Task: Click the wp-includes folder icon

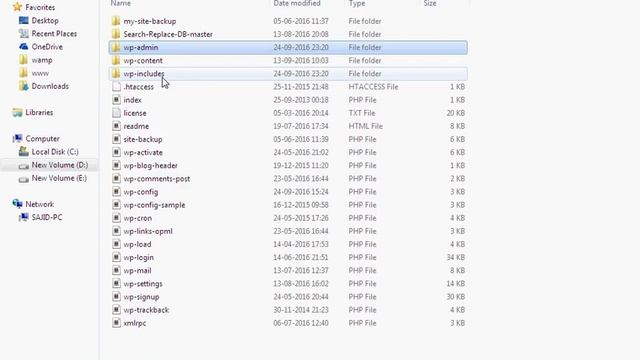Action: [116, 73]
